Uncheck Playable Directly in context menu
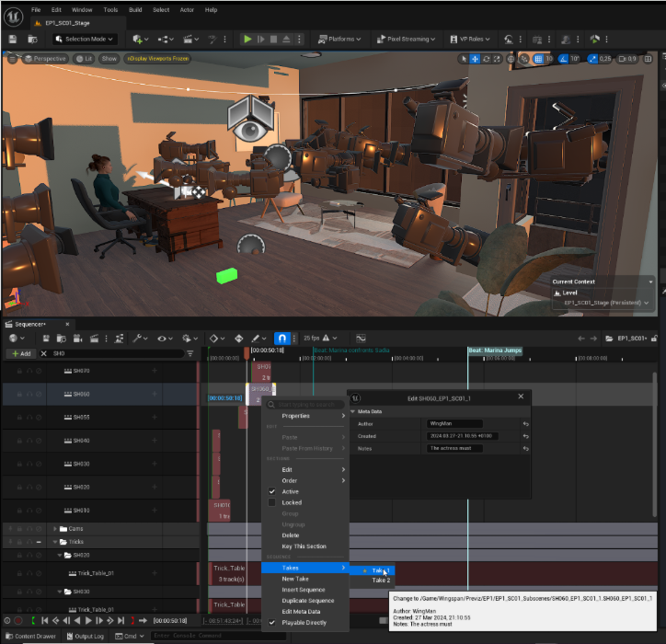This screenshot has height=644, width=666. (x=272, y=623)
